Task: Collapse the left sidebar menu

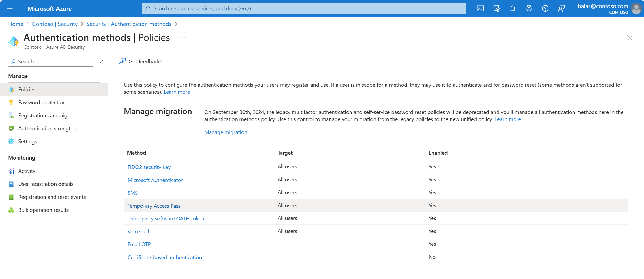Action: click(x=101, y=62)
